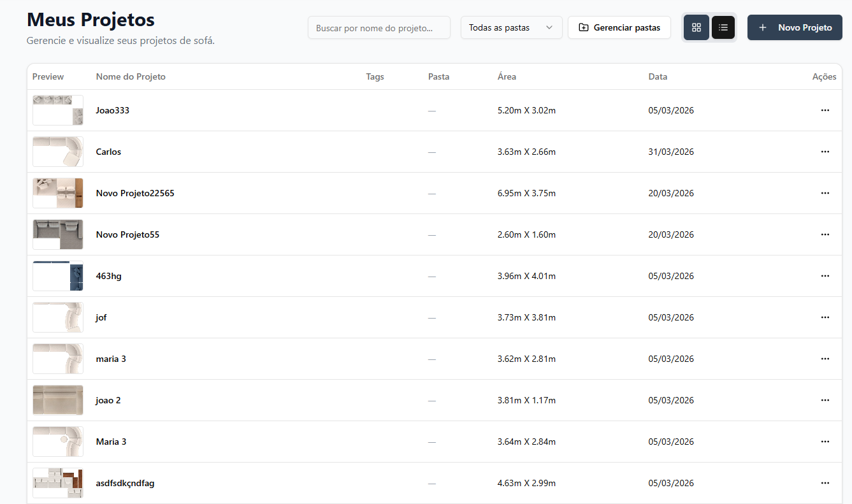The width and height of the screenshot is (852, 504).
Task: Switch to list view layout
Action: (723, 27)
